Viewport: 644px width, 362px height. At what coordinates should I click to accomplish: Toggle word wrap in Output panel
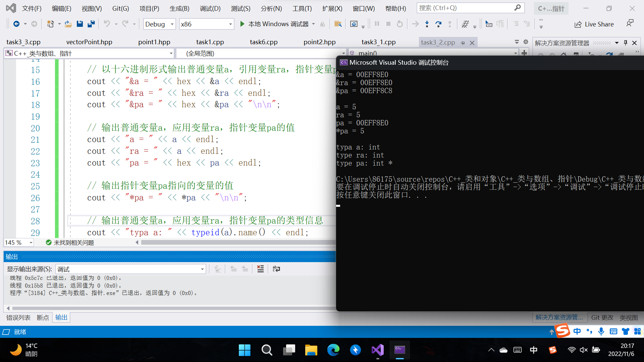click(276, 269)
